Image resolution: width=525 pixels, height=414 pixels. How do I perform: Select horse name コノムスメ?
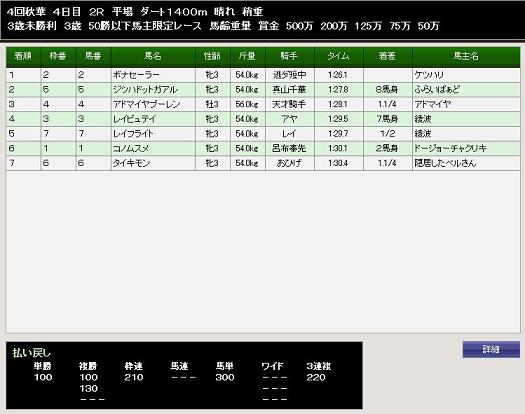click(x=131, y=148)
